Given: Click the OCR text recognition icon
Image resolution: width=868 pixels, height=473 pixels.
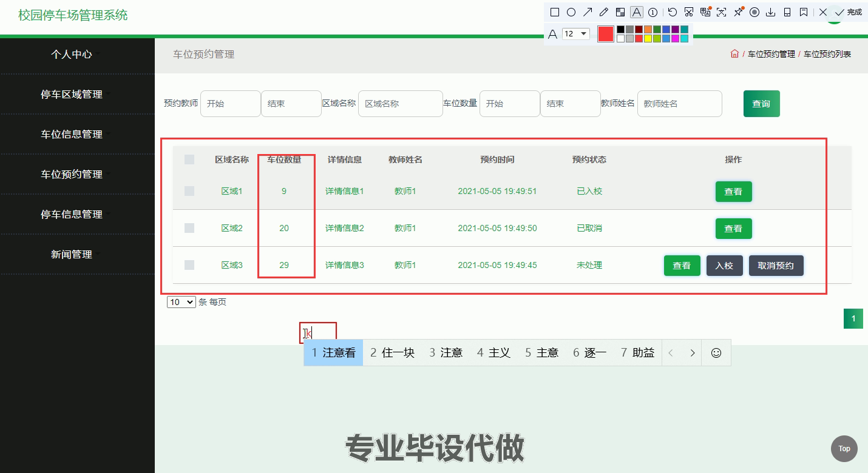Looking at the screenshot, I should pyautogui.click(x=722, y=12).
